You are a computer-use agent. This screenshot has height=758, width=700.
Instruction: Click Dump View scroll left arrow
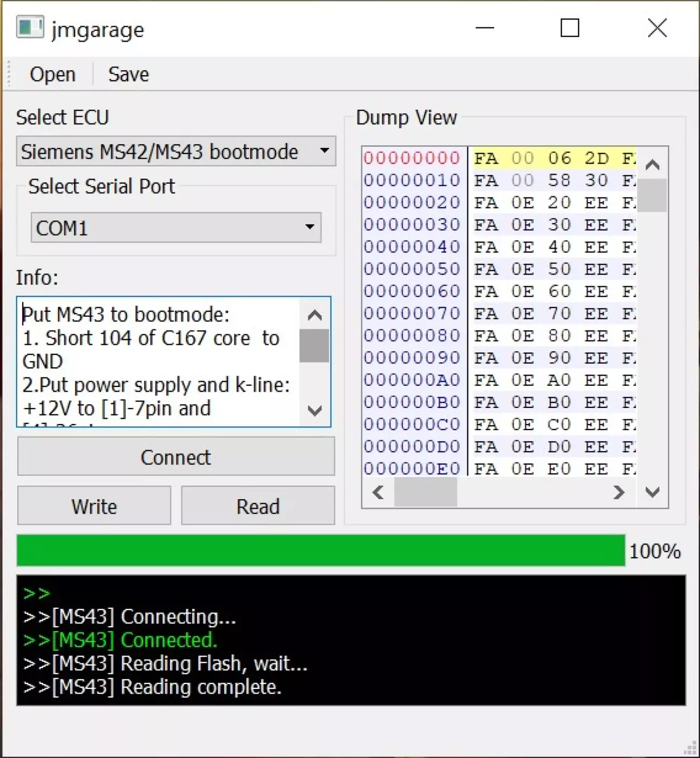pos(378,492)
